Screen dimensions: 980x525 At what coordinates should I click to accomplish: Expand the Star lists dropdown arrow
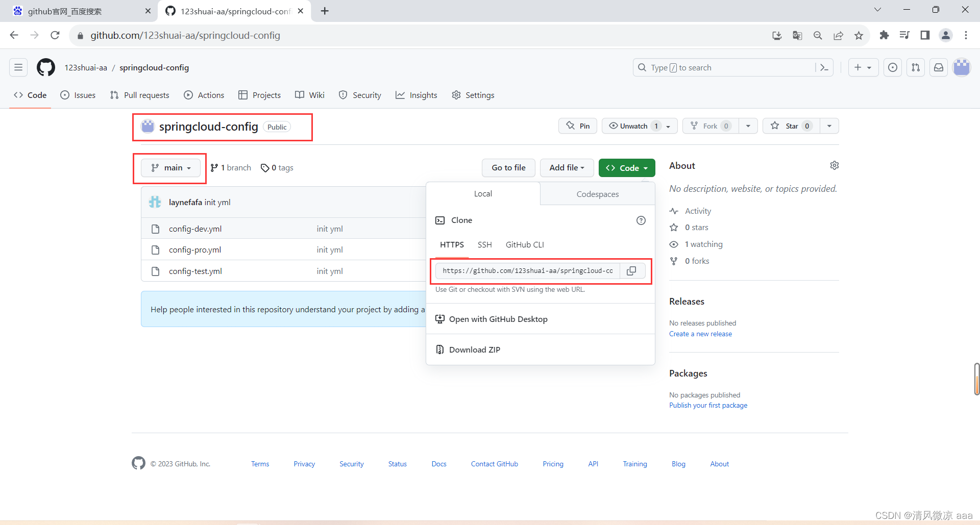[x=829, y=126]
